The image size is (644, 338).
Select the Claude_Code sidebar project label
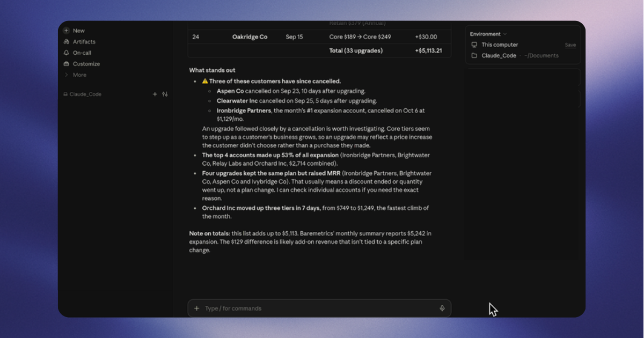coord(85,94)
